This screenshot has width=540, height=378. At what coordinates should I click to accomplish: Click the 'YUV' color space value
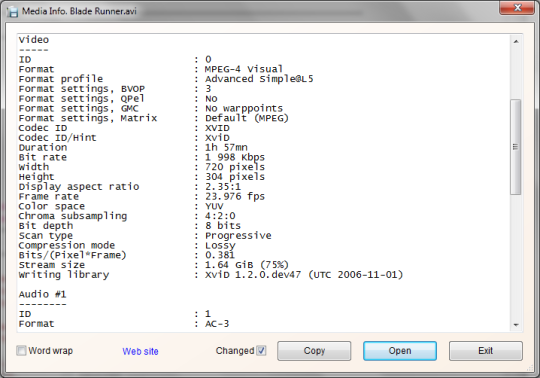point(214,206)
